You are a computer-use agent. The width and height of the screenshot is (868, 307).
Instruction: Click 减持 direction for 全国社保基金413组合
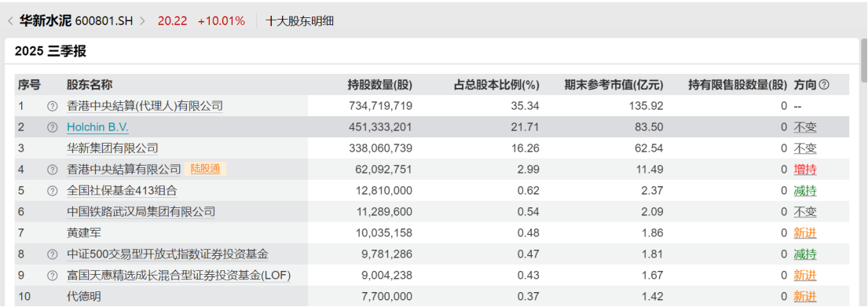805,191
